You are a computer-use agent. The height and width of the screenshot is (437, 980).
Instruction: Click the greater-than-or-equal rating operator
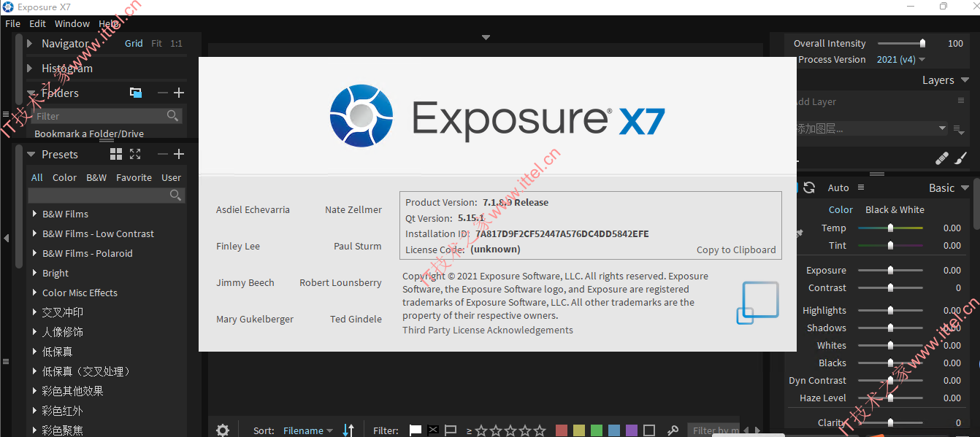(469, 430)
